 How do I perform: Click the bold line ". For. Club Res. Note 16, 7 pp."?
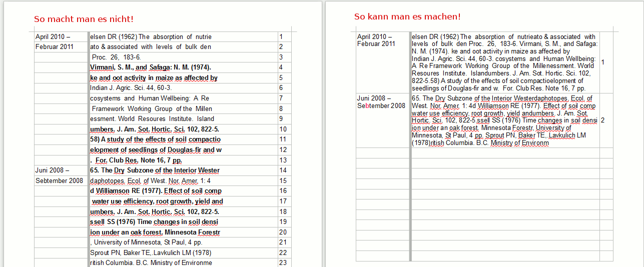[136, 160]
